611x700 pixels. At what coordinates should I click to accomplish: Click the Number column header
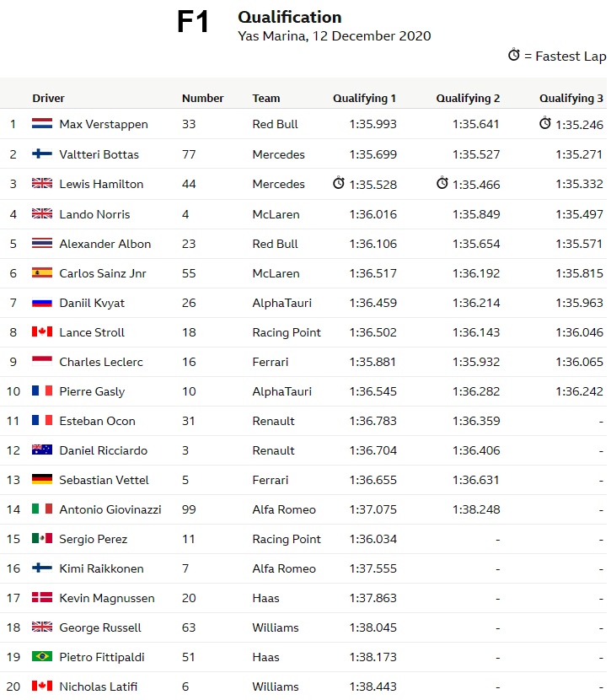203,99
